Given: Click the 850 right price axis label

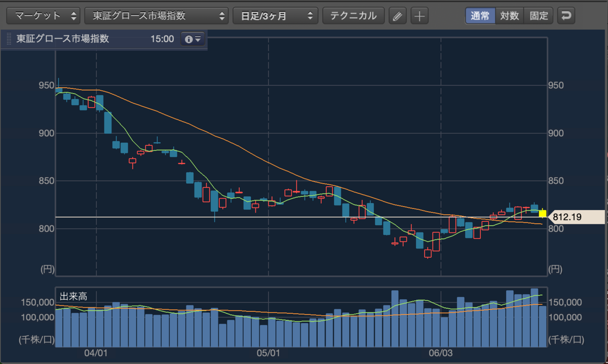Looking at the screenshot, I should 556,181.
